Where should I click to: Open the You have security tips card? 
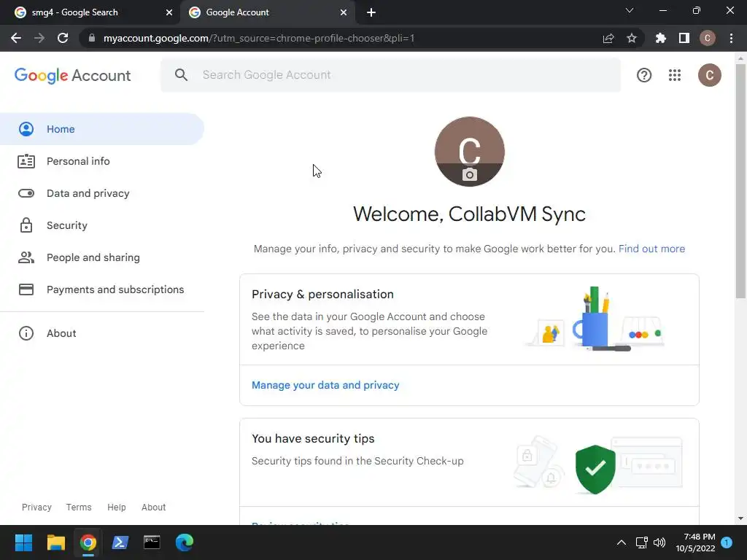469,462
